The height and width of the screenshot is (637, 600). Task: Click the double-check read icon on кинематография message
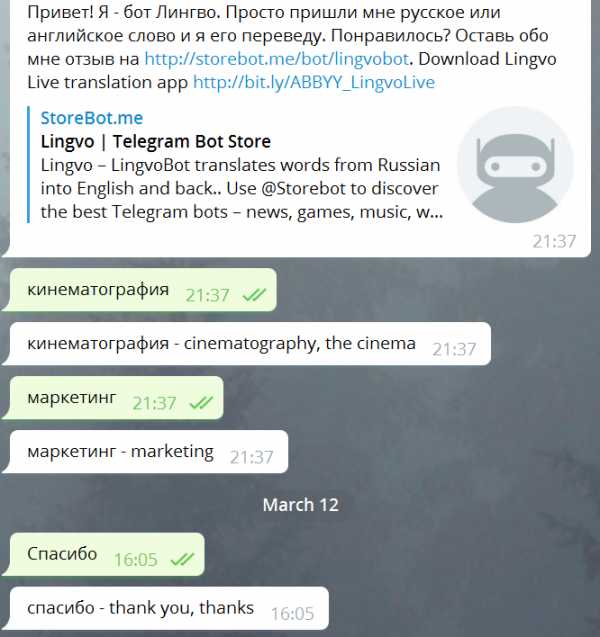(254, 295)
